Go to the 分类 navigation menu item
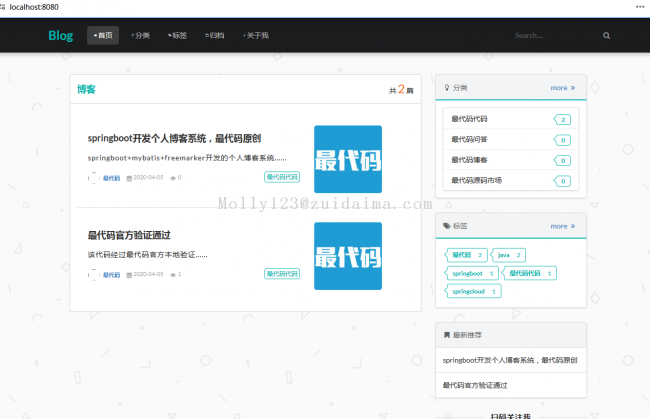This screenshot has height=419, width=650. click(140, 36)
